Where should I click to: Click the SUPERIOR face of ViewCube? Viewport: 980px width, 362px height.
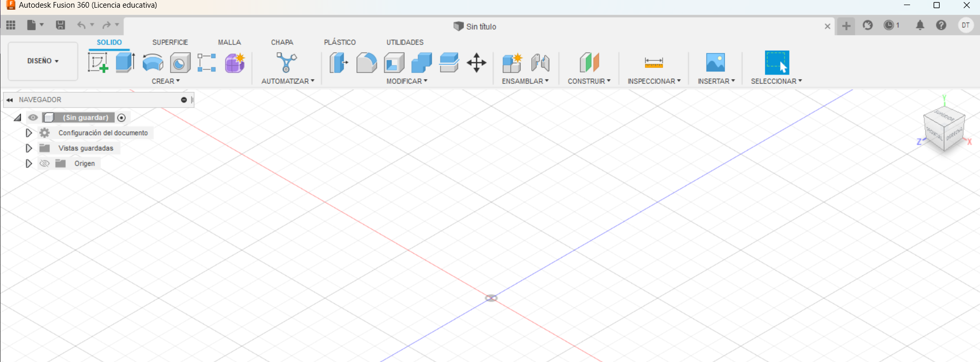click(x=944, y=116)
